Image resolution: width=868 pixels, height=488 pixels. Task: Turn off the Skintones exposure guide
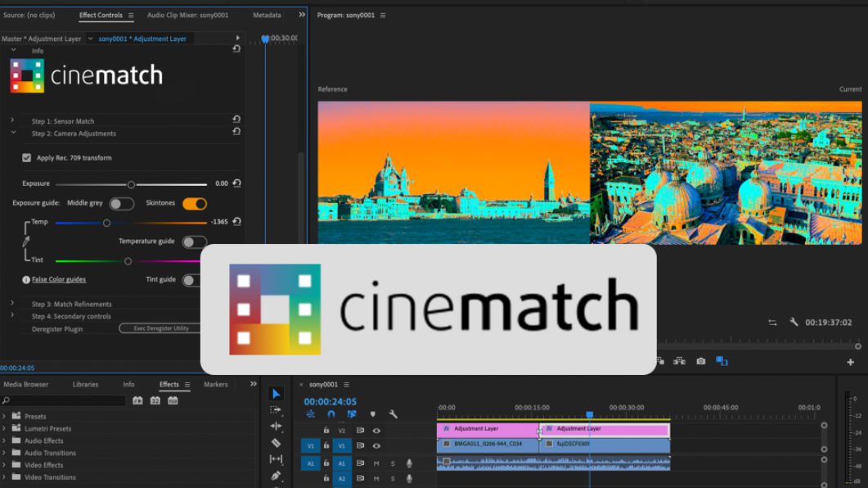pos(195,204)
